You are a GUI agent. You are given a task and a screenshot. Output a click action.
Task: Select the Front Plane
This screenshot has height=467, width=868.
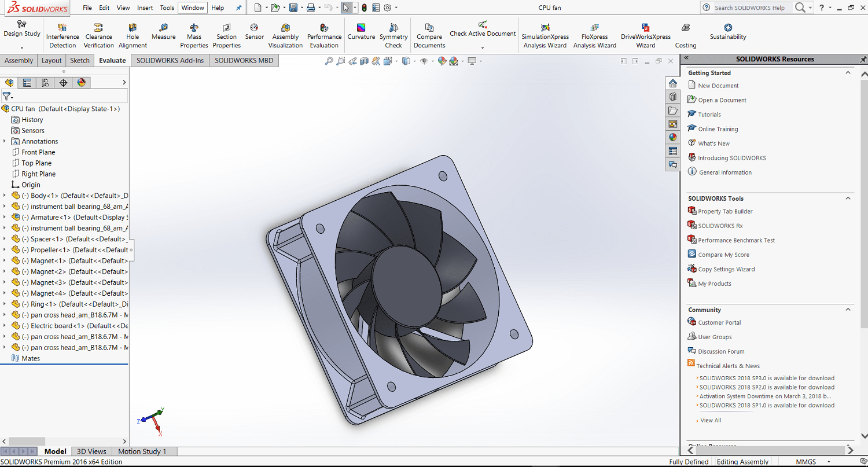coord(38,152)
